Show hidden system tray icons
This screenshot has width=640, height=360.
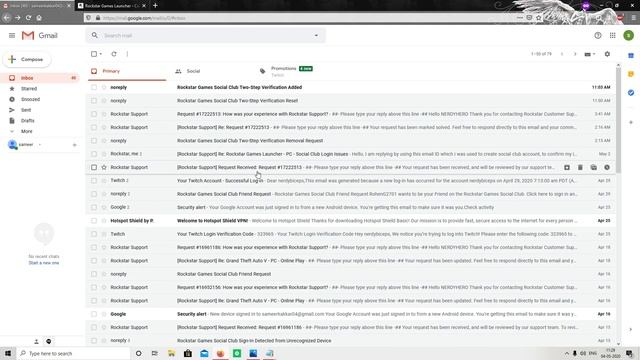(x=567, y=353)
